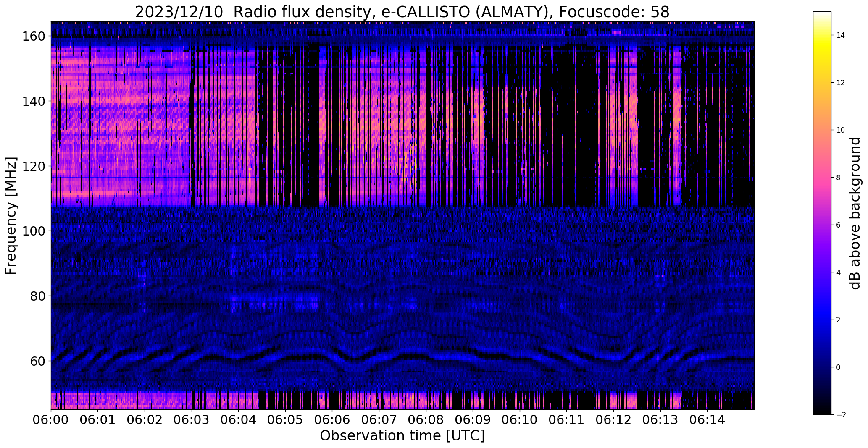Click the 120 frequency tick label
This screenshot has height=448, width=868.
pyautogui.click(x=33, y=166)
